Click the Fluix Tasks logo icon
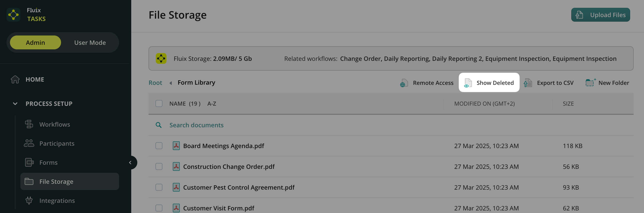The height and width of the screenshot is (213, 644). coord(13,15)
